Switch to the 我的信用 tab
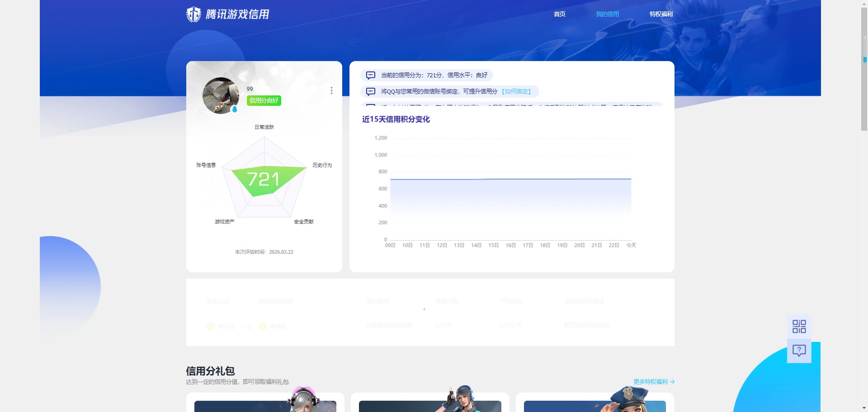 (607, 14)
